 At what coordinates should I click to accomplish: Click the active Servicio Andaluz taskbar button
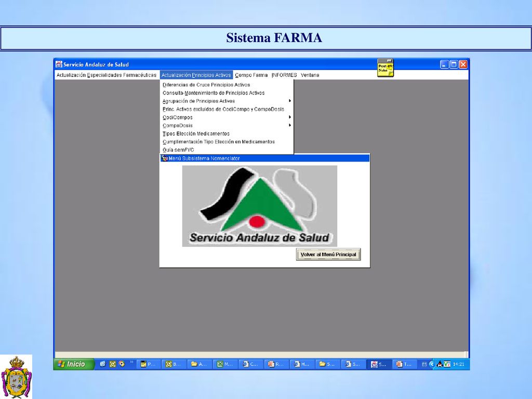point(379,364)
